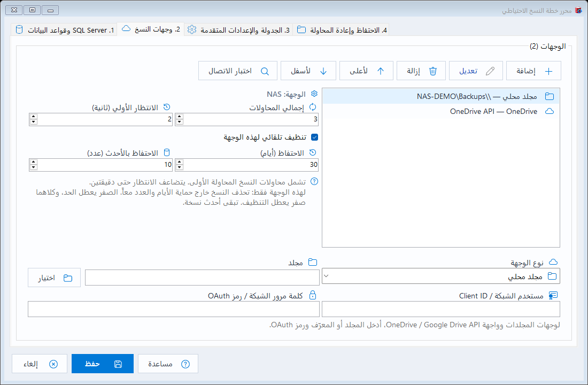Decrease الاحتفاظ بالأحدث count with down arrow
The height and width of the screenshot is (385, 588).
[34, 167]
